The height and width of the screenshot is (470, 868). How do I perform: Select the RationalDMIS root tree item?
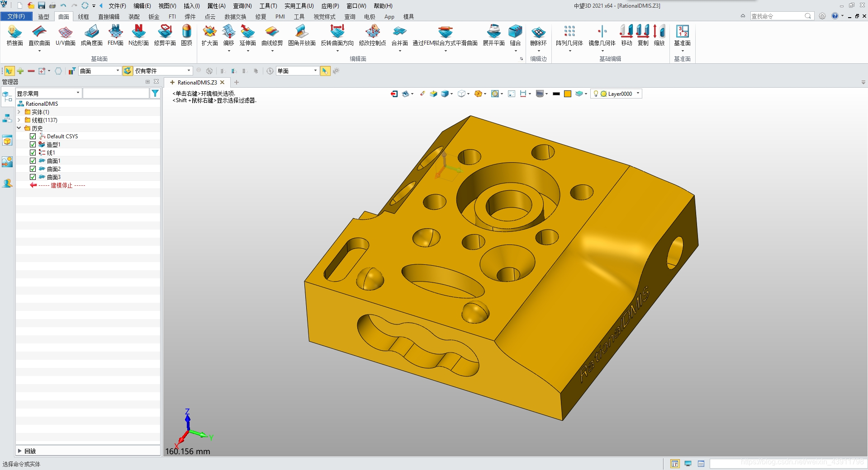click(x=42, y=103)
